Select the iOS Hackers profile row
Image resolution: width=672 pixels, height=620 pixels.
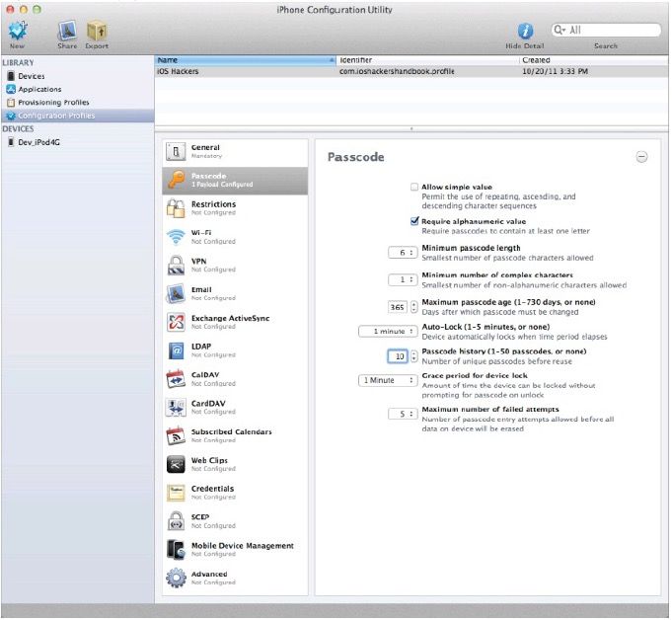point(411,71)
